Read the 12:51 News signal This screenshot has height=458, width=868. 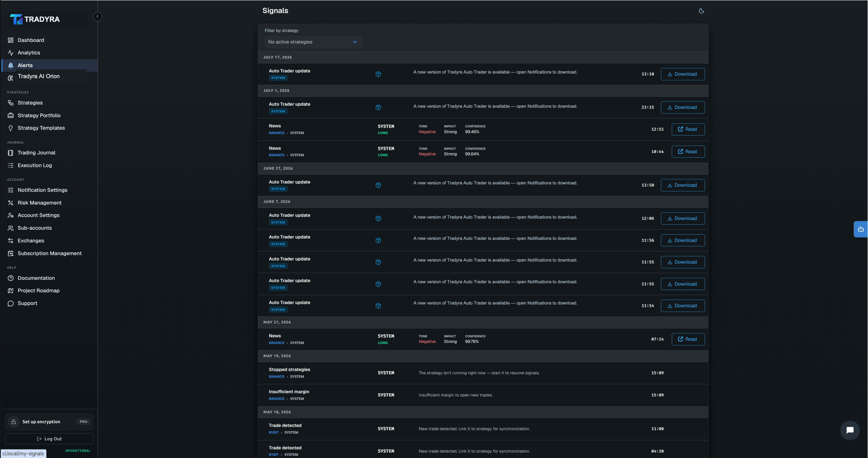click(x=688, y=130)
